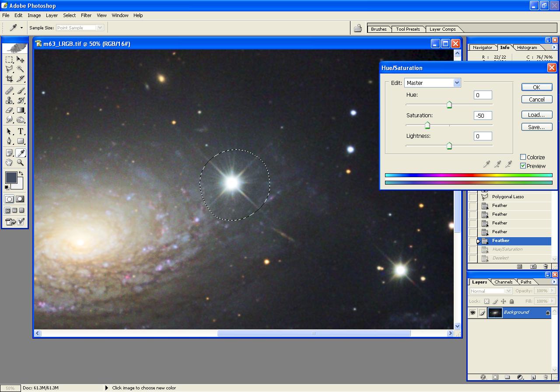This screenshot has height=392, width=560.
Task: Click the Pen tool in toolbox
Action: click(9, 141)
